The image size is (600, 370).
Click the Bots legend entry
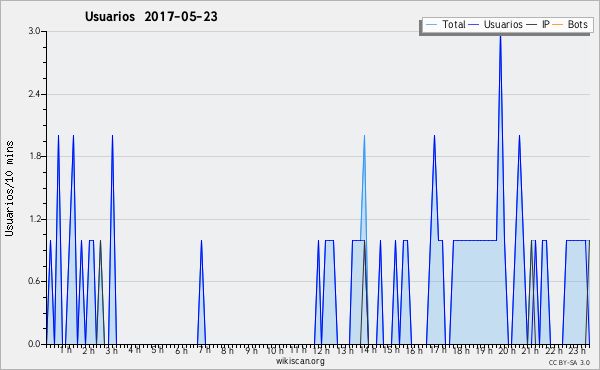570,24
